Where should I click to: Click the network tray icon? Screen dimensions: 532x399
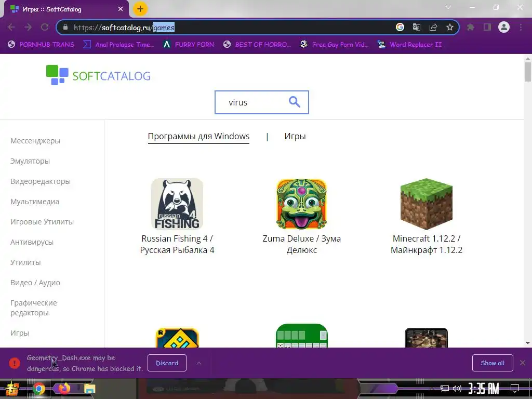pos(444,389)
